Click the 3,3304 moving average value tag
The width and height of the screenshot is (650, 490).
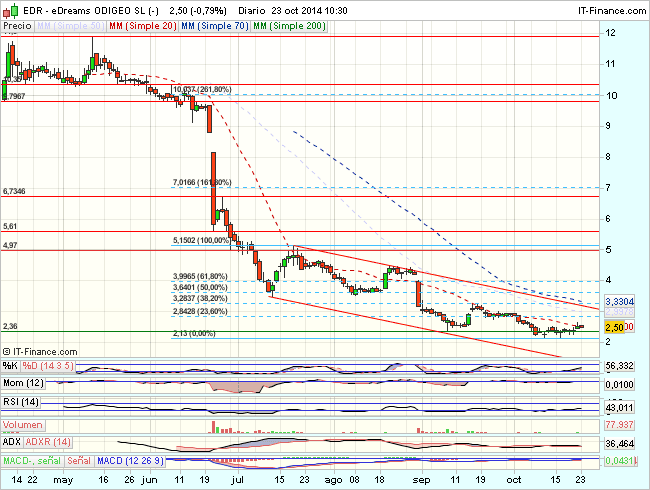(x=619, y=301)
